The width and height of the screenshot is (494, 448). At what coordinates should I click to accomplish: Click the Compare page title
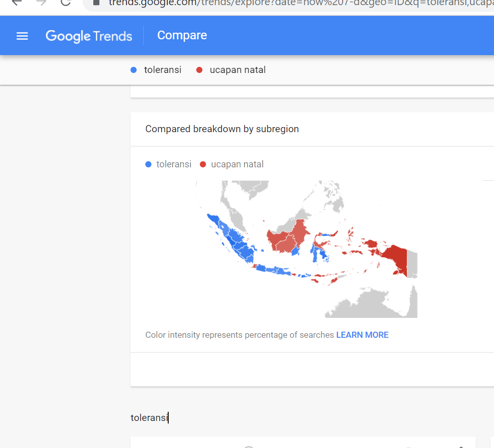182,35
